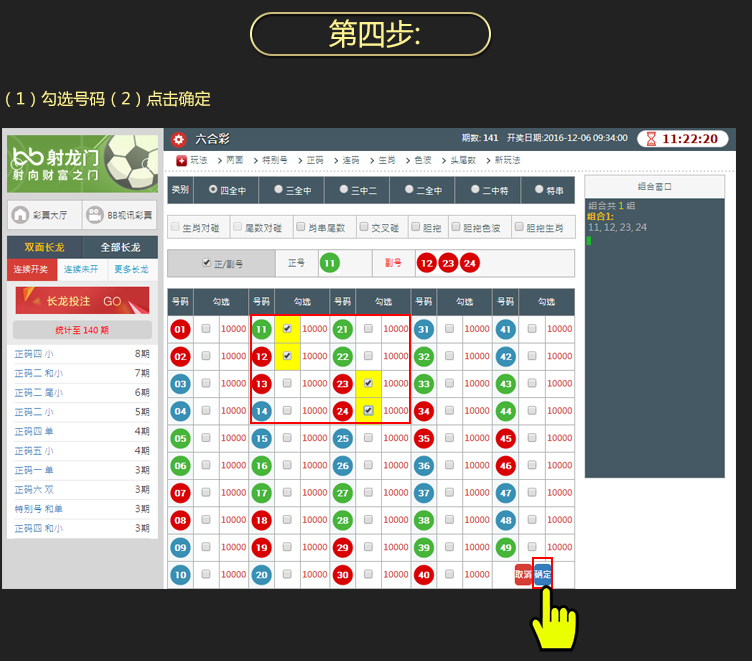Screen dimensions: 752x661
Task: Expand the 连码 menu in navigation
Action: point(349,160)
